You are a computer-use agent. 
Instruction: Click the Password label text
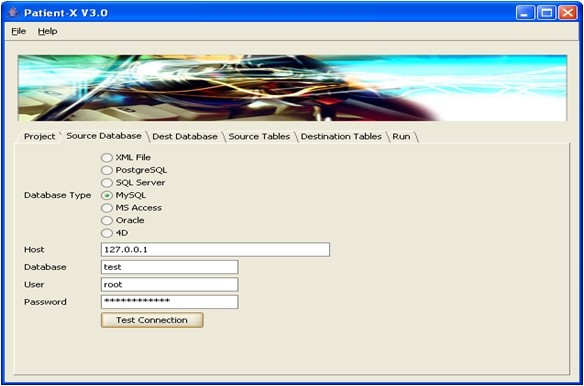coord(45,302)
